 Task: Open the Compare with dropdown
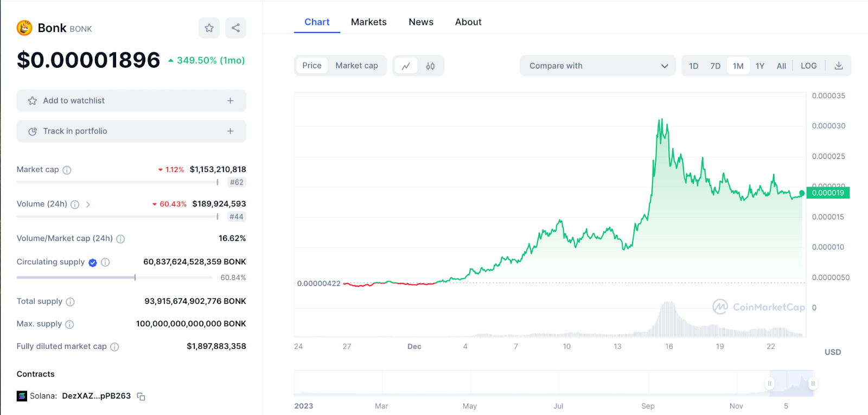598,66
